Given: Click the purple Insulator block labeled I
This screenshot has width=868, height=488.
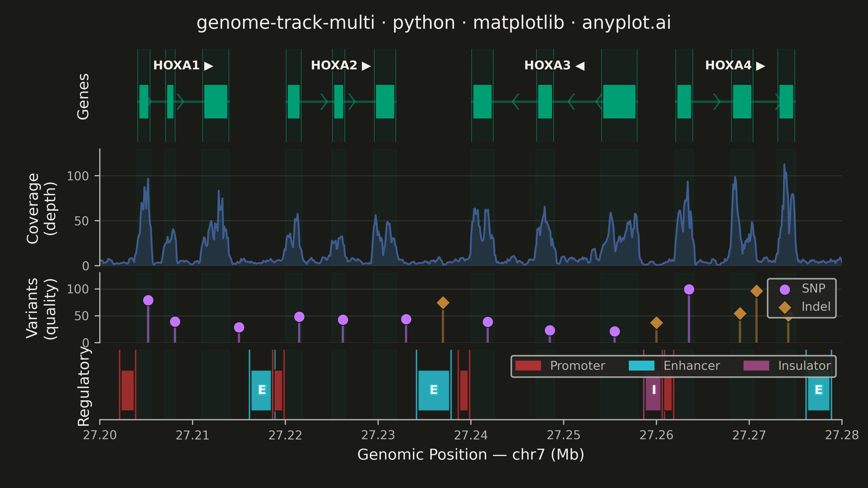Looking at the screenshot, I should point(653,390).
